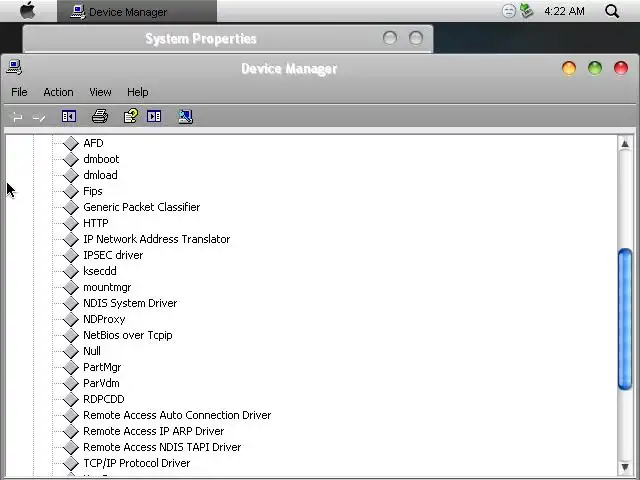Click the diamond icon beside AFD
Viewport: 640px width, 480px height.
click(71, 143)
